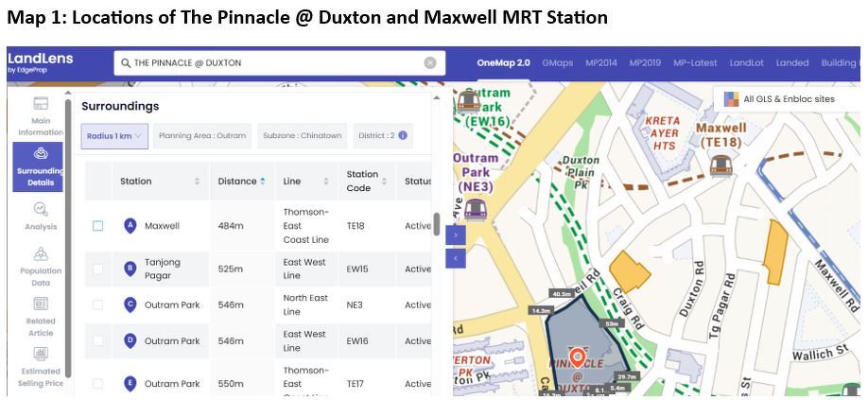868x400 pixels.
Task: Switch to the MP2014 tab
Action: (601, 63)
